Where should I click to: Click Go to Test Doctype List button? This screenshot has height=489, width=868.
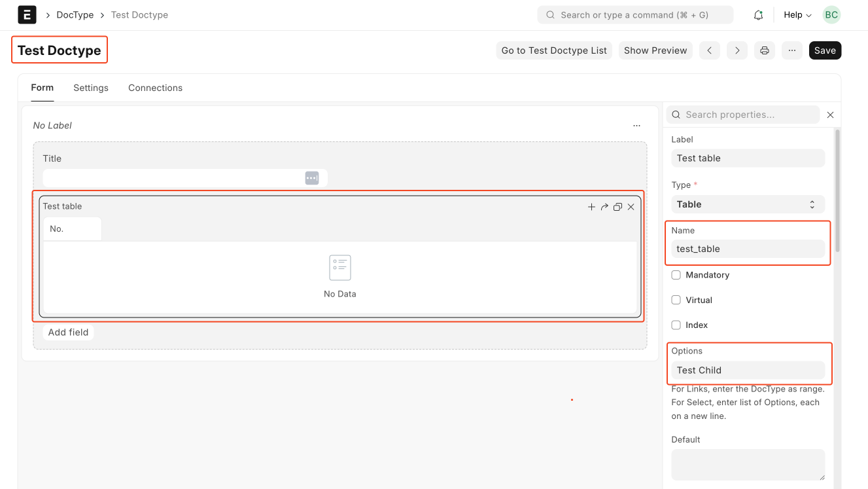click(554, 50)
